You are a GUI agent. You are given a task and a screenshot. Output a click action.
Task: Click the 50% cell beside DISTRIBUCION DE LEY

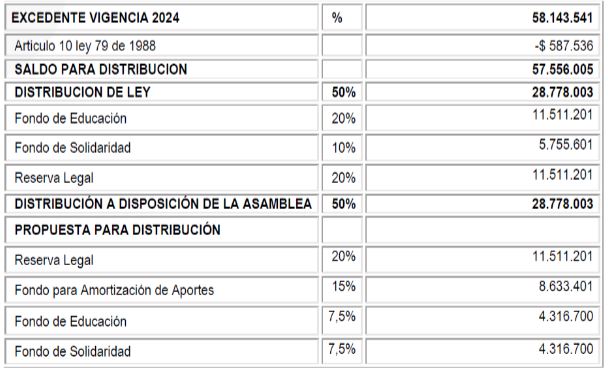(342, 92)
